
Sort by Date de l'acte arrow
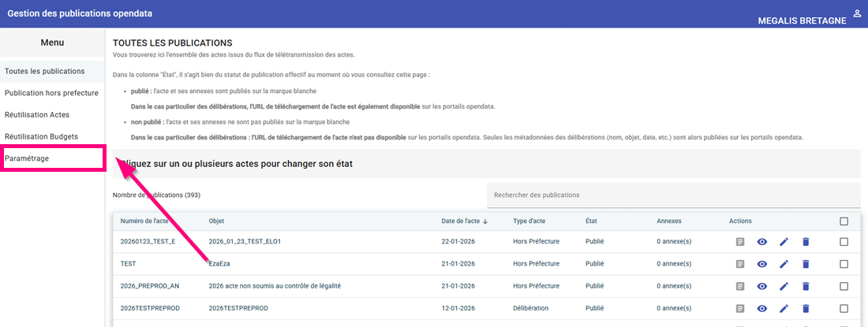[485, 221]
